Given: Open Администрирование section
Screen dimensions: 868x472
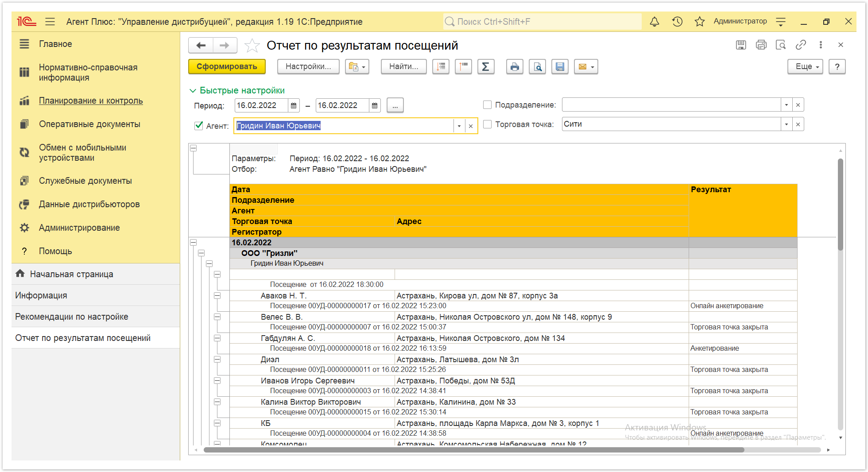Looking at the screenshot, I should (x=96, y=228).
